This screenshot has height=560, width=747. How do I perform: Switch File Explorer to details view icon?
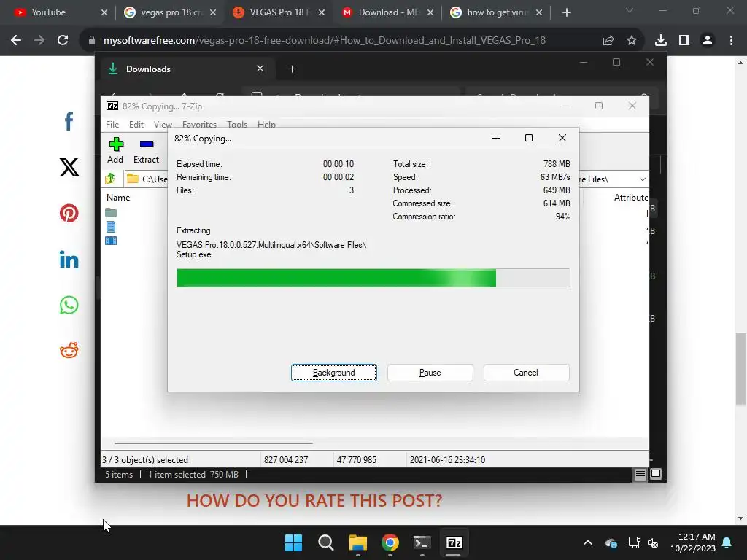[640, 474]
